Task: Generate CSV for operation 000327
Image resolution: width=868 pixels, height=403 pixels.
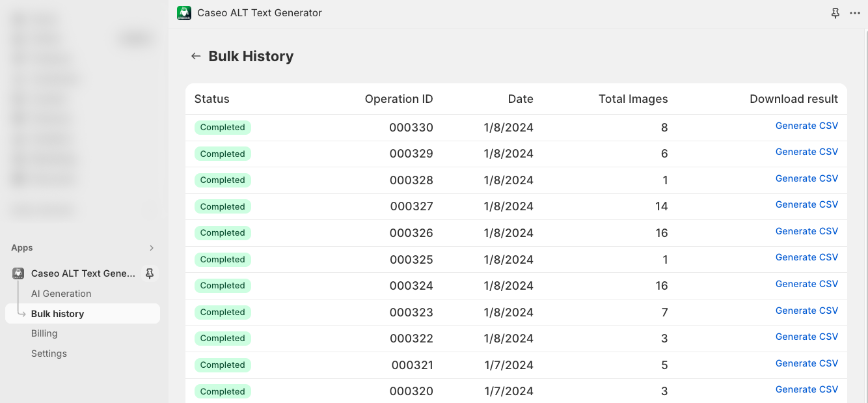Action: (x=806, y=204)
